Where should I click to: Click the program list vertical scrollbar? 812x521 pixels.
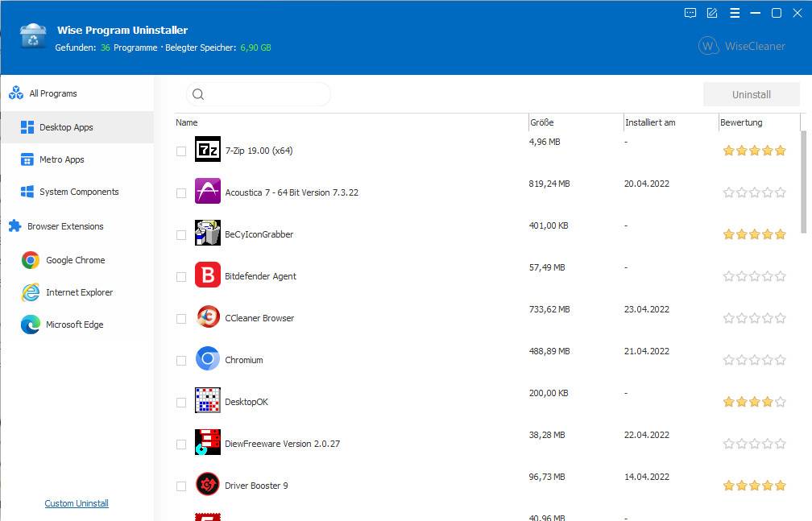point(804,182)
